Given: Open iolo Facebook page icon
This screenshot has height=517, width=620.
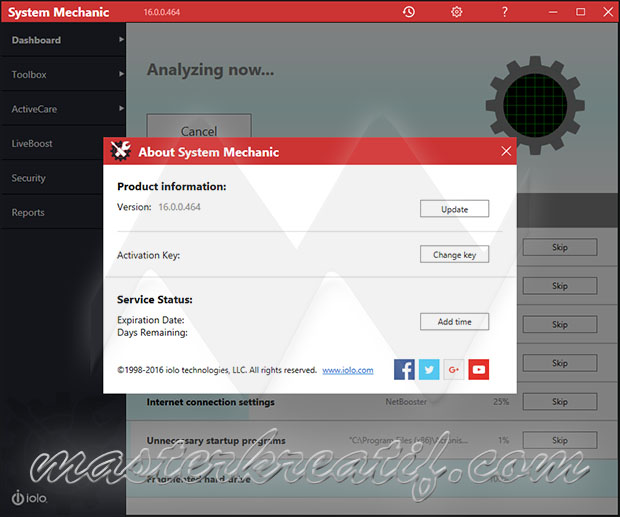Looking at the screenshot, I should 404,370.
